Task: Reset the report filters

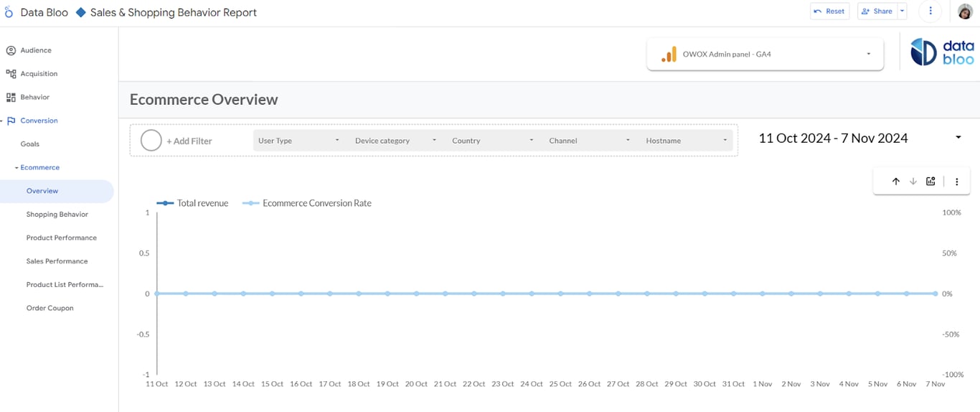Action: pos(829,11)
